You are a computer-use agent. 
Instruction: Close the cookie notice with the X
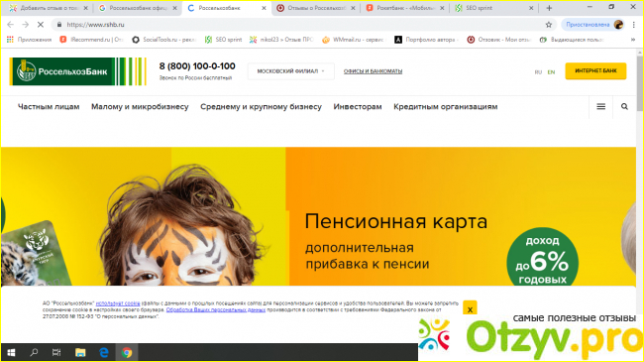(x=470, y=308)
